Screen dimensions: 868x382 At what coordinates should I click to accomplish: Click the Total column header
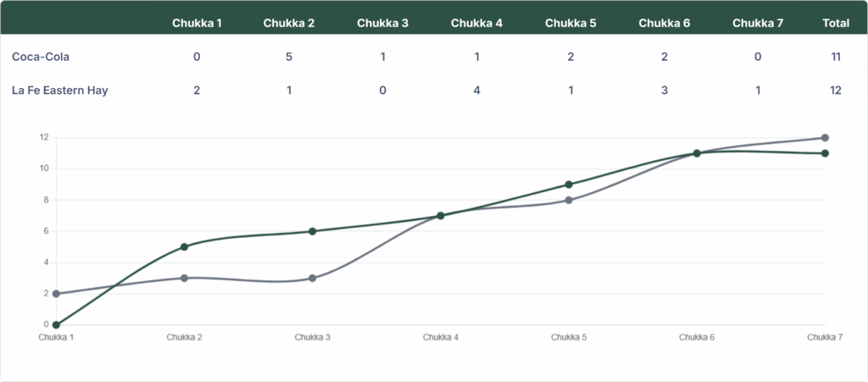836,23
